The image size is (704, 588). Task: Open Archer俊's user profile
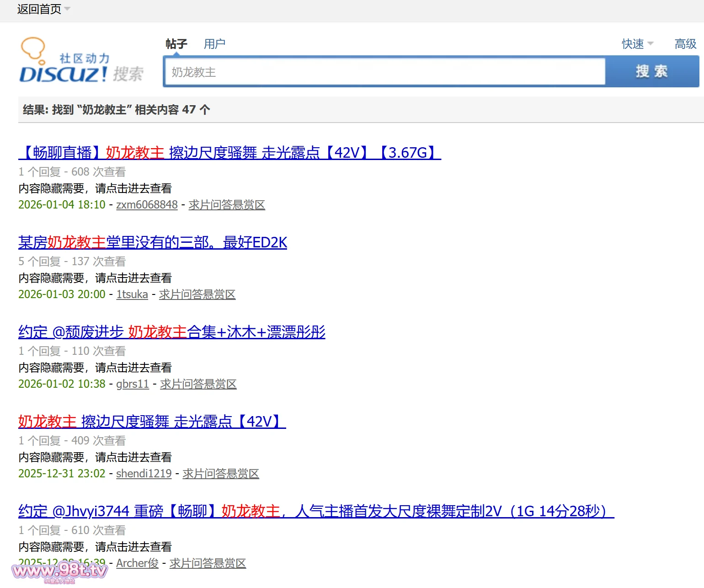(x=137, y=563)
